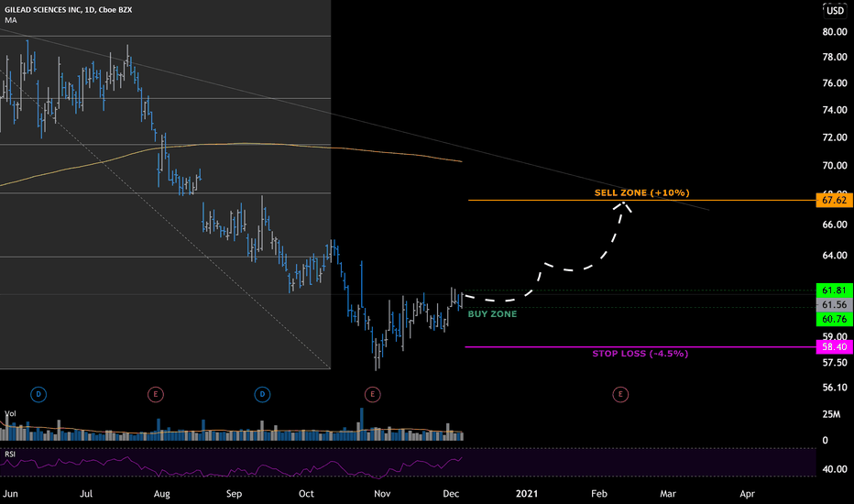This screenshot has height=504, width=854.
Task: Click the 2021 time axis label
Action: [x=527, y=494]
